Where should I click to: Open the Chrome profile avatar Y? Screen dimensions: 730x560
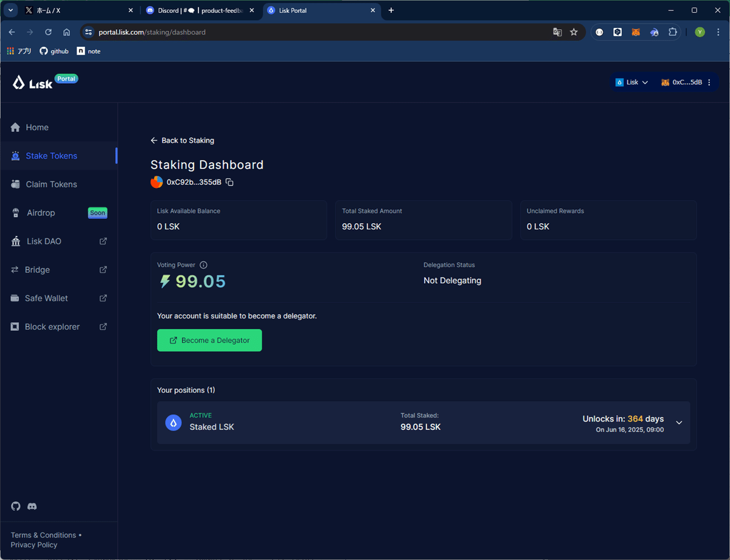coord(700,32)
